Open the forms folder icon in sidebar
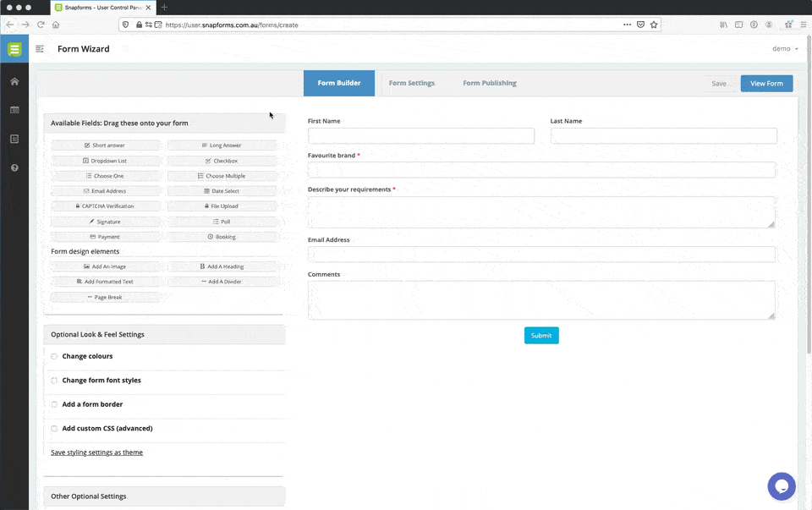 tap(14, 110)
